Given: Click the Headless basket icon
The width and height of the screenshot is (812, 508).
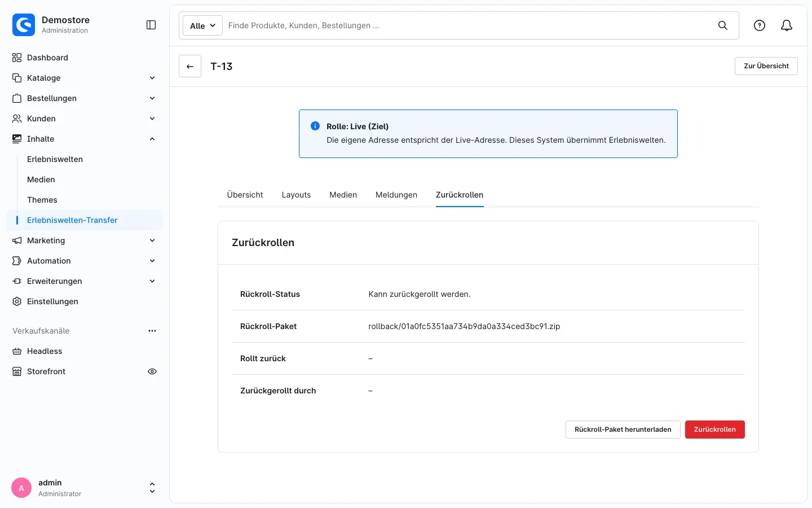Looking at the screenshot, I should (17, 351).
